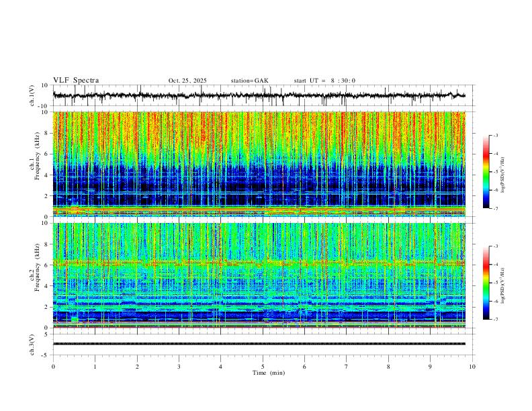532x411 pixels.
Task: Click the time axis tick label '7'
Action: point(347,367)
